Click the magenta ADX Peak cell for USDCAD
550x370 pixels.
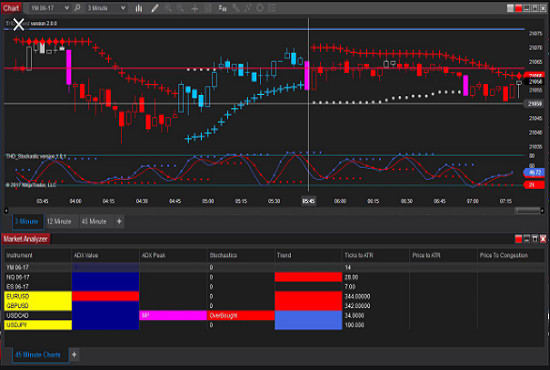pyautogui.click(x=173, y=315)
